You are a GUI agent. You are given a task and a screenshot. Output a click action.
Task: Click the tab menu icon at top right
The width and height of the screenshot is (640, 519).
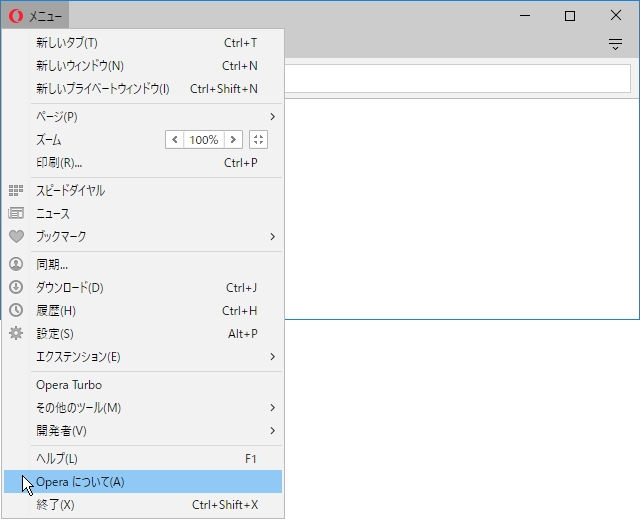coord(616,44)
